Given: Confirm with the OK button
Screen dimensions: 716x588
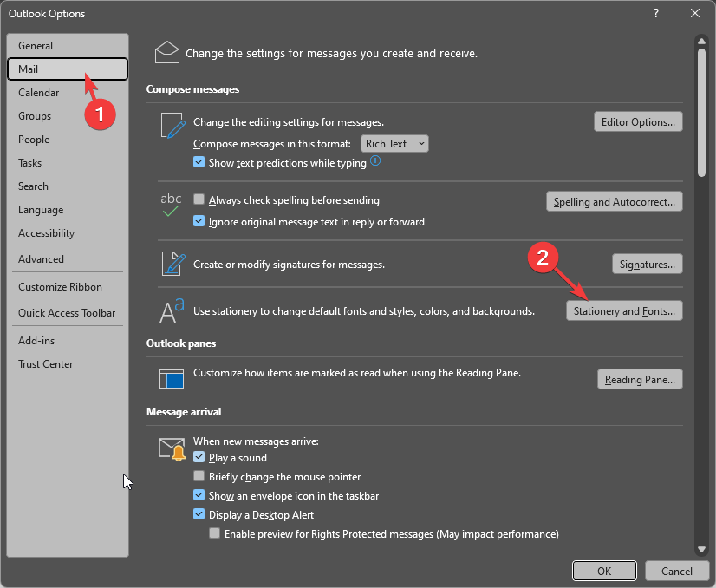Looking at the screenshot, I should pos(604,571).
